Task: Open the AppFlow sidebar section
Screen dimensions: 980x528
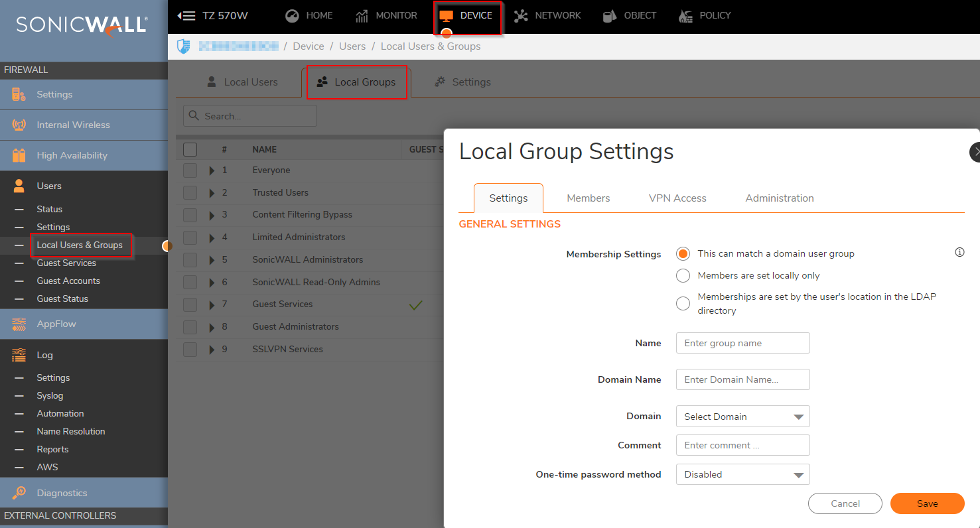Action: pos(56,324)
